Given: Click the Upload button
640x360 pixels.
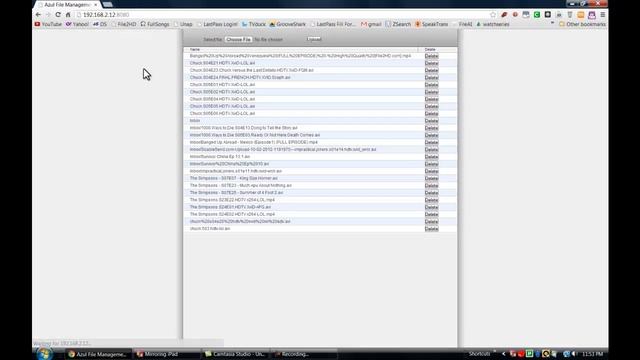Looking at the screenshot, I should click(x=314, y=40).
